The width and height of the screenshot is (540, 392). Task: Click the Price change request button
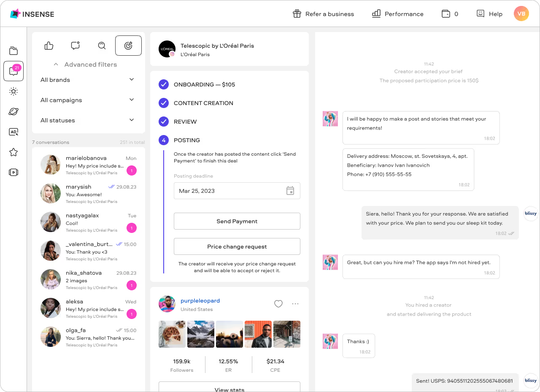coord(237,246)
